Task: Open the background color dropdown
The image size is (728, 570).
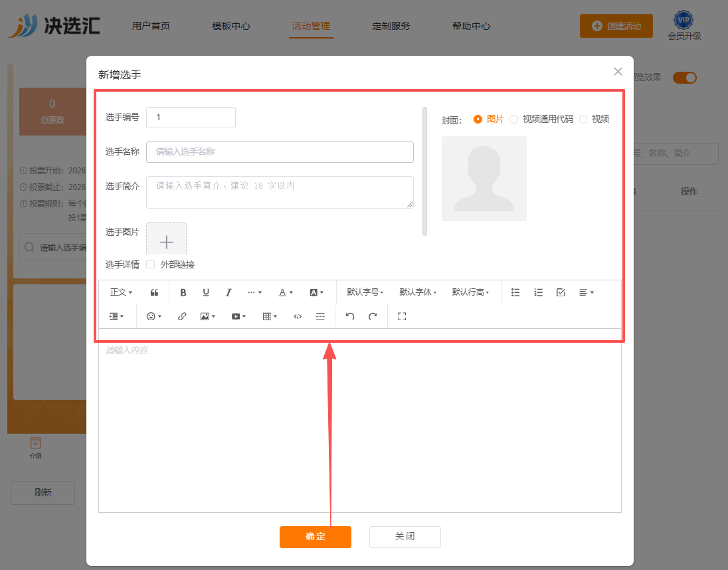Action: [x=317, y=292]
